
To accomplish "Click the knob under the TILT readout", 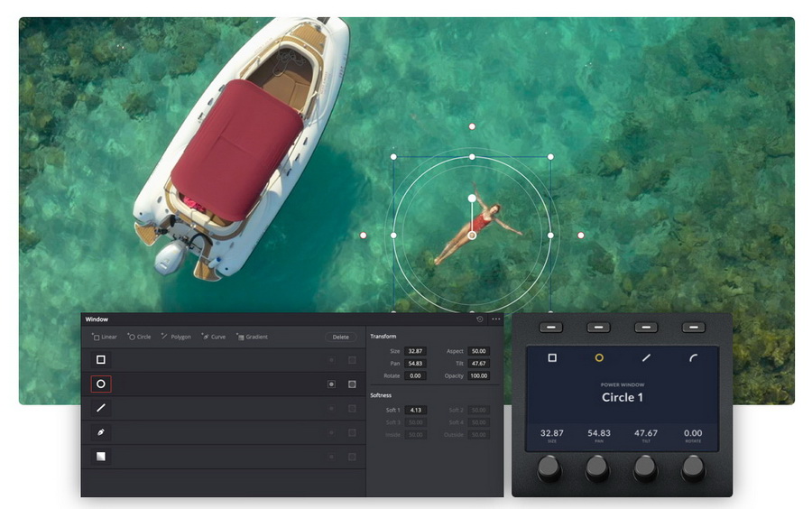I will 645,467.
